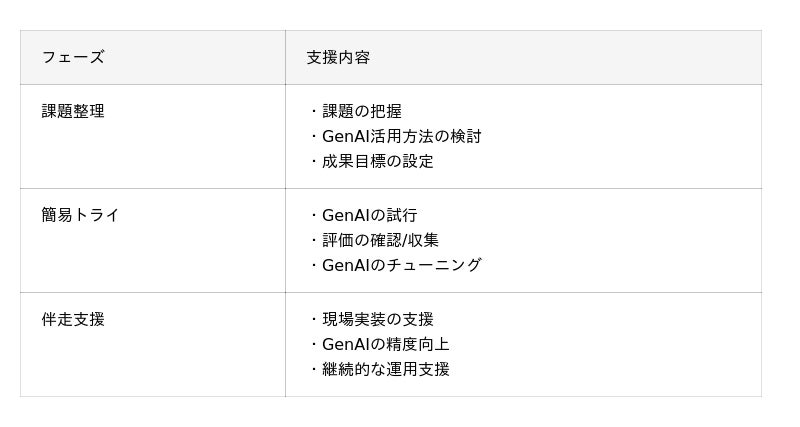Select the 伴走支援 phase cell
This screenshot has width=800, height=427.
73,319
